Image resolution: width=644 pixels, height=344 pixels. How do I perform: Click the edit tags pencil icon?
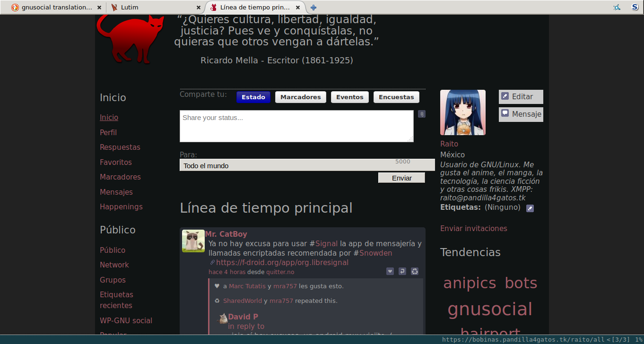(530, 208)
